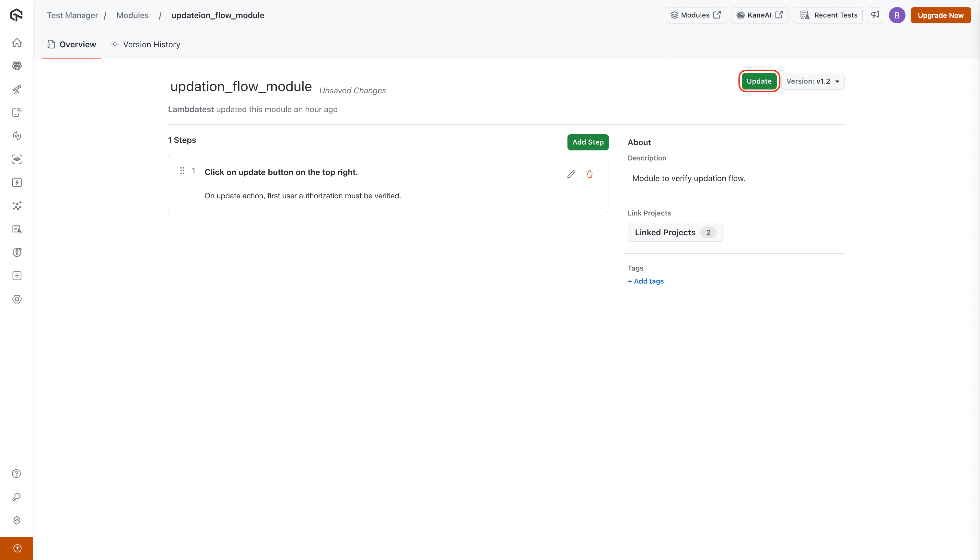980x560 pixels.
Task: Click the visual testing eye-scan sidebar icon
Action: coord(17,159)
